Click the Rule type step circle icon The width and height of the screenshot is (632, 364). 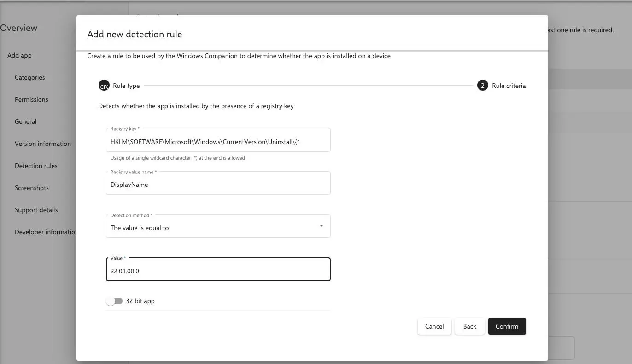point(104,86)
